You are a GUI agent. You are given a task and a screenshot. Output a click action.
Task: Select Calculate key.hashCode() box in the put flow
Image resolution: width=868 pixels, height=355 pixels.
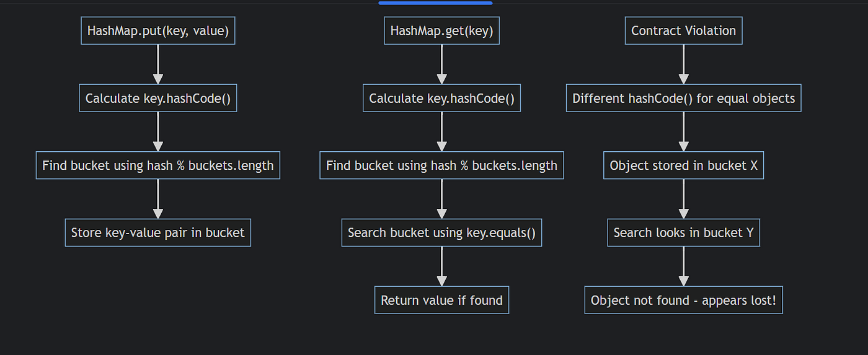click(x=158, y=99)
